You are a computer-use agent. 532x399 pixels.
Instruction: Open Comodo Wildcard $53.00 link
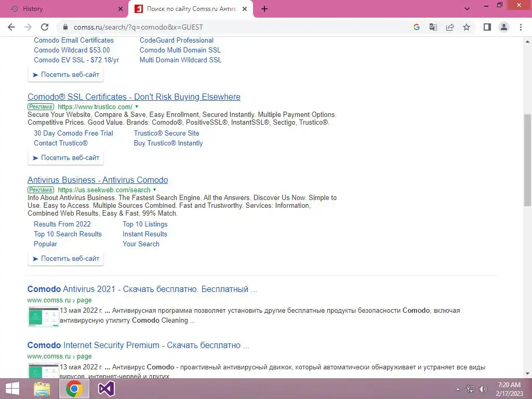[72, 50]
